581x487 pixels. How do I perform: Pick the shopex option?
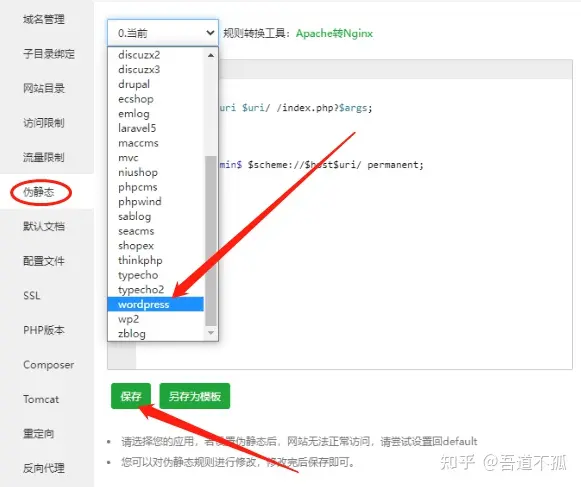point(156,245)
